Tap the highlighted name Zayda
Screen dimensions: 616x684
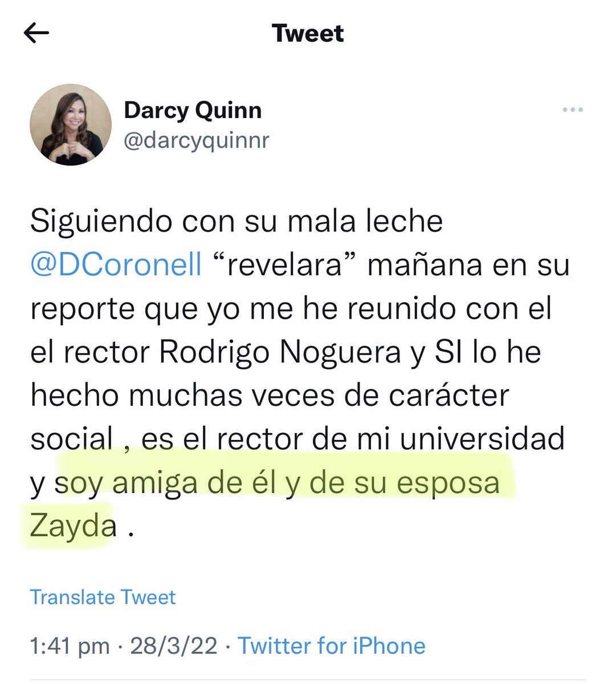73,526
